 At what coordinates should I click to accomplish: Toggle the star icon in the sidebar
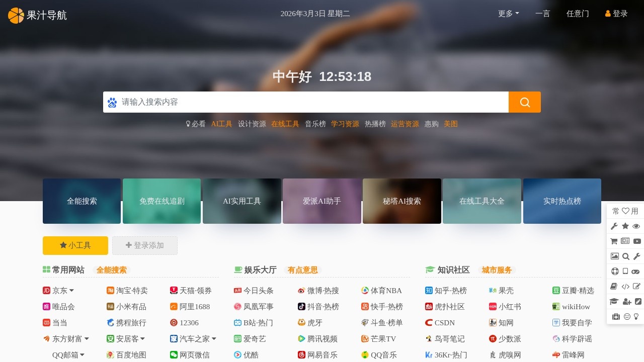click(625, 226)
